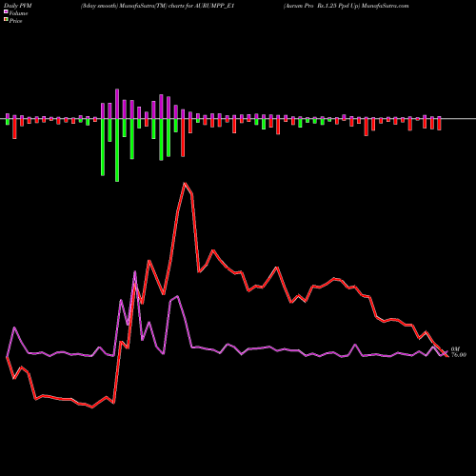Click the highest peak of the red price line
The image size is (476, 476).
click(185, 183)
